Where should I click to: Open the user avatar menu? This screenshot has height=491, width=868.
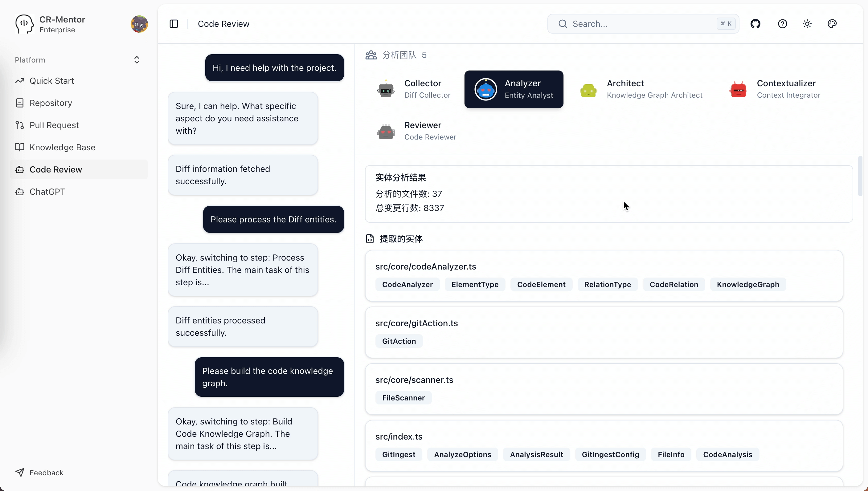[139, 24]
